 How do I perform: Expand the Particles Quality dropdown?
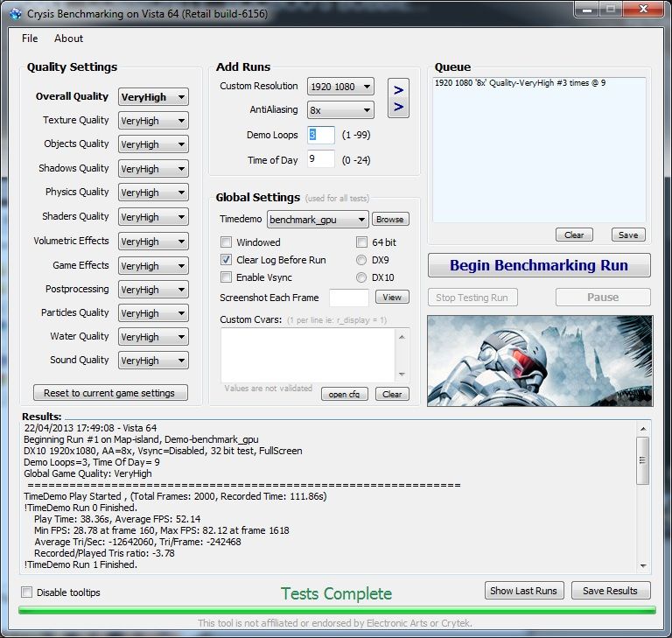click(153, 313)
